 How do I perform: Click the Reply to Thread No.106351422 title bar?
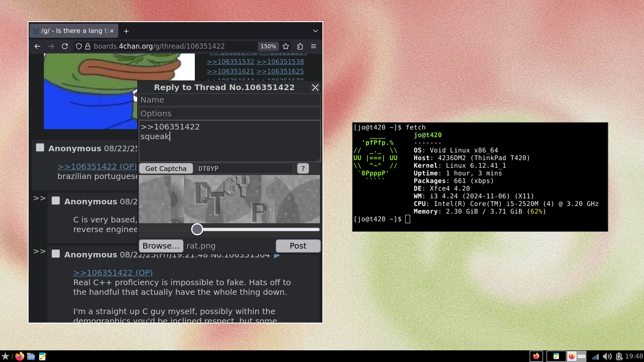(224, 87)
